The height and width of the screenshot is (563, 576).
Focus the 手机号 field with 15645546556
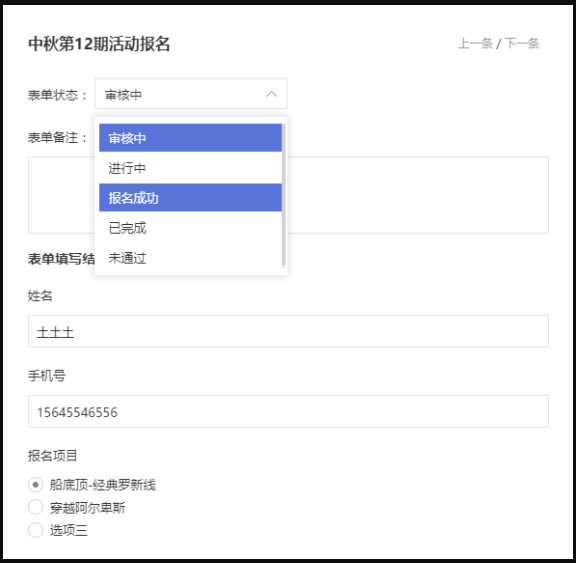pos(288,411)
